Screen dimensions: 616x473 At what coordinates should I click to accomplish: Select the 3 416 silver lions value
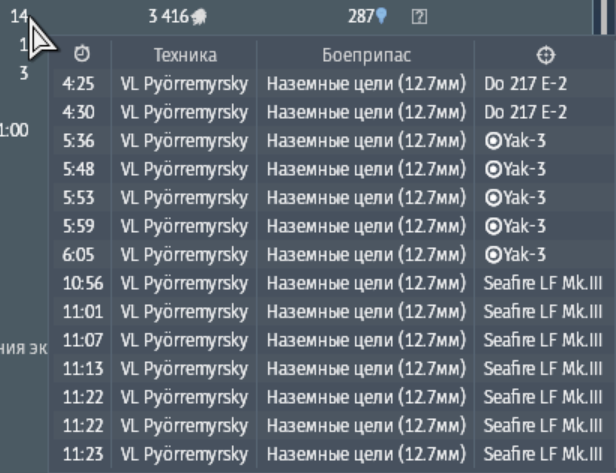pyautogui.click(x=169, y=16)
